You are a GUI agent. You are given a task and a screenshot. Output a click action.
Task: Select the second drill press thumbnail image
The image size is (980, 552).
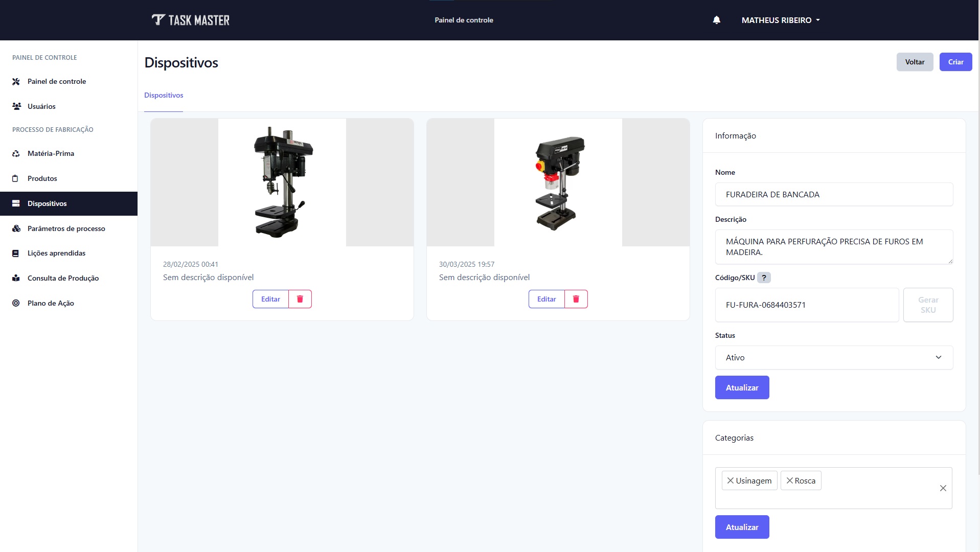click(558, 182)
